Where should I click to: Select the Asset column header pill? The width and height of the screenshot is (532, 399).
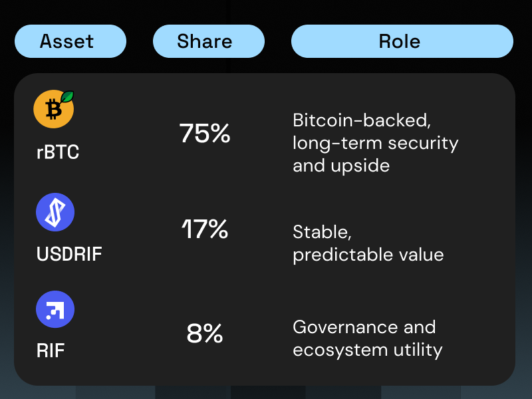click(70, 41)
